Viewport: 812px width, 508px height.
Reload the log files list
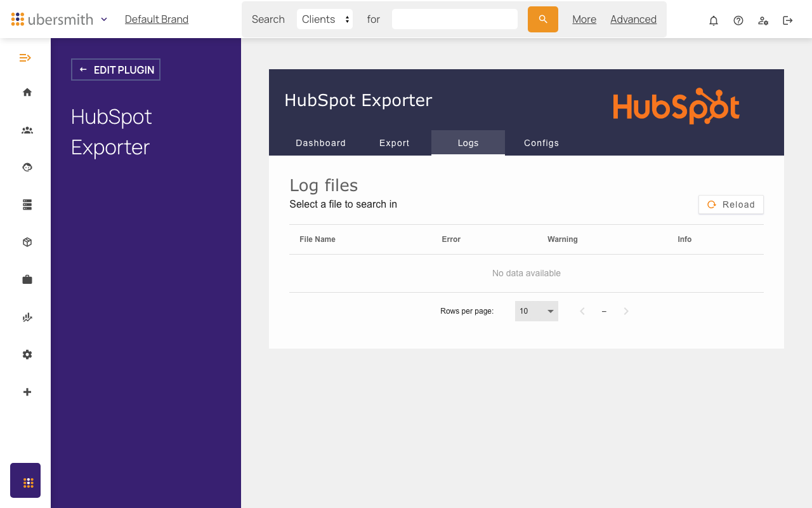[x=731, y=204]
